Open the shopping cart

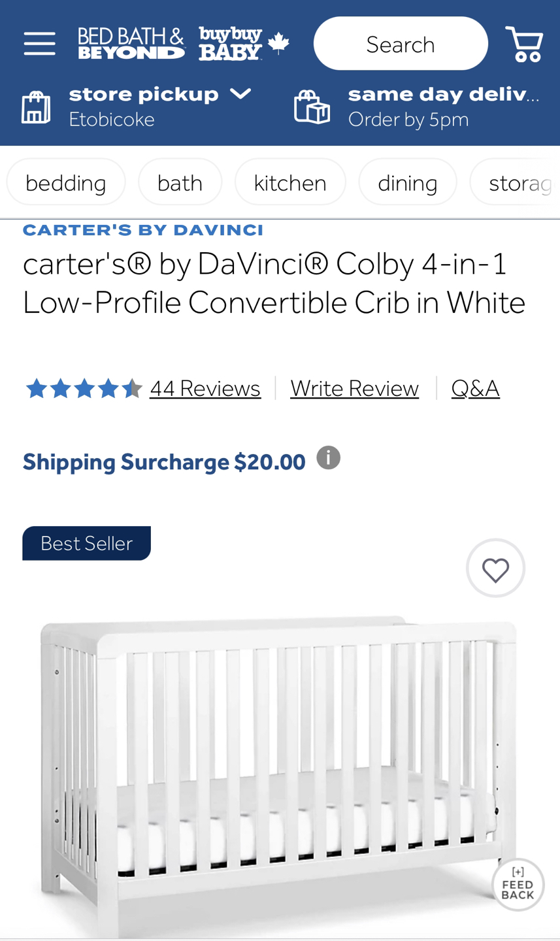coord(524,44)
